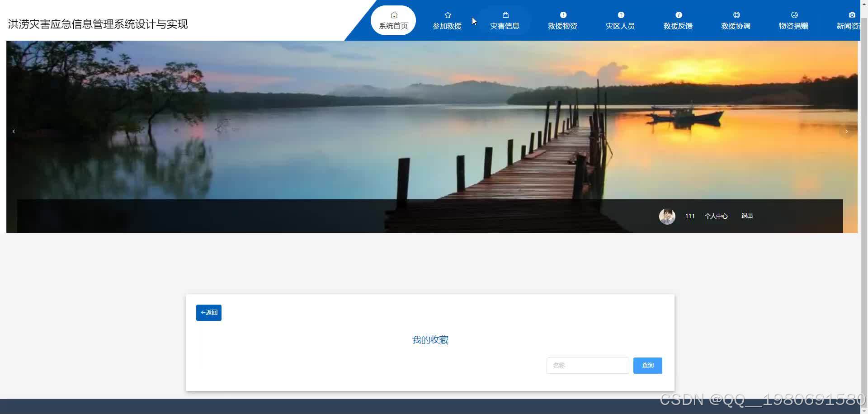Go back a slide with the left arrow

pyautogui.click(x=14, y=131)
